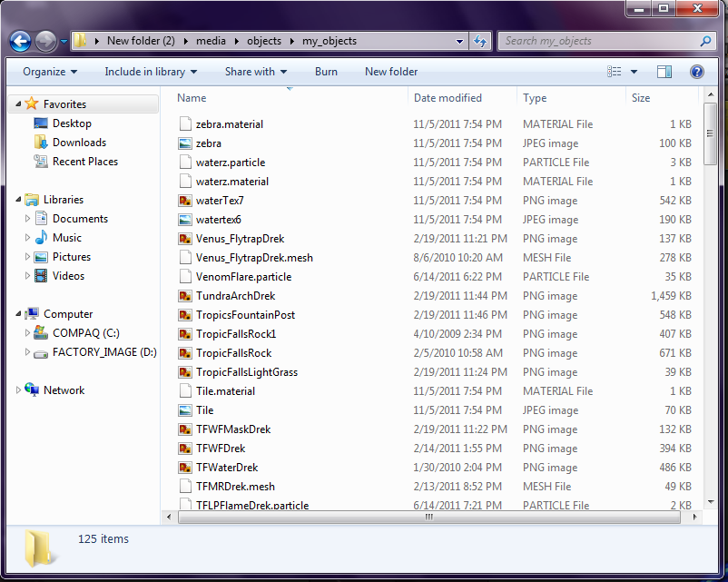Select the TundraArchDrek PNG icon
This screenshot has width=728, height=582.
185,296
